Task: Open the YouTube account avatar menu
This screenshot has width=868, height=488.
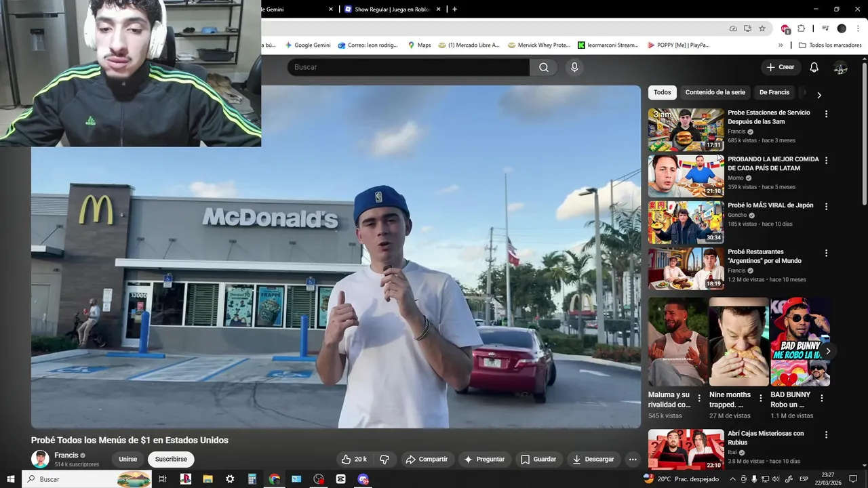Action: click(x=841, y=67)
